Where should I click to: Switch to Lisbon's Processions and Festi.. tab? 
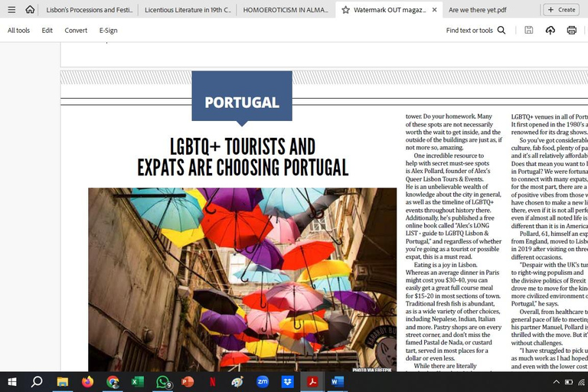coord(90,10)
